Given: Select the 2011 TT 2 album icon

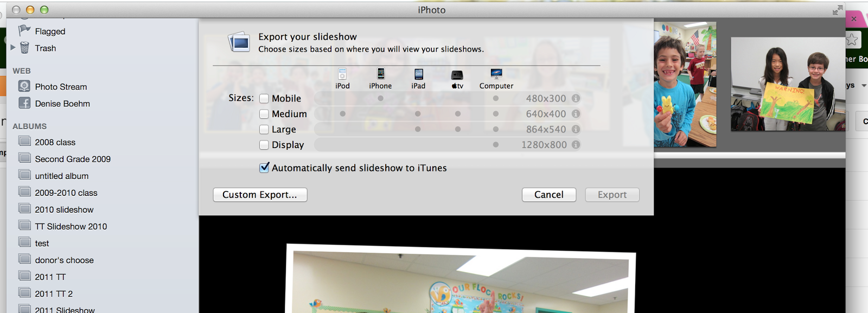Looking at the screenshot, I should tap(24, 293).
